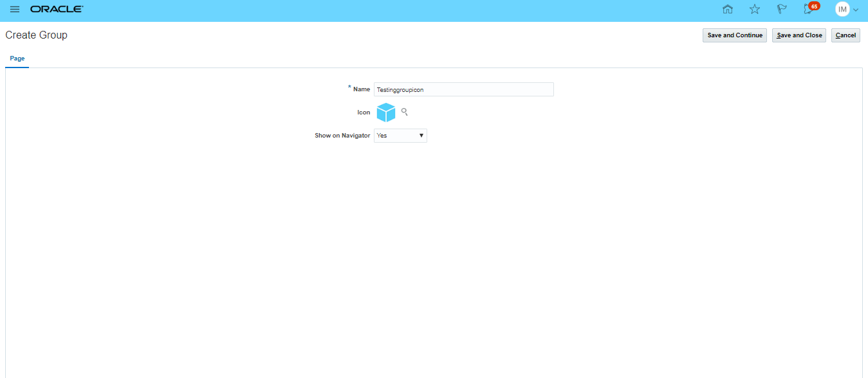Open the Navigator hamburger menu
Viewport: 868px width, 378px height.
click(x=15, y=10)
